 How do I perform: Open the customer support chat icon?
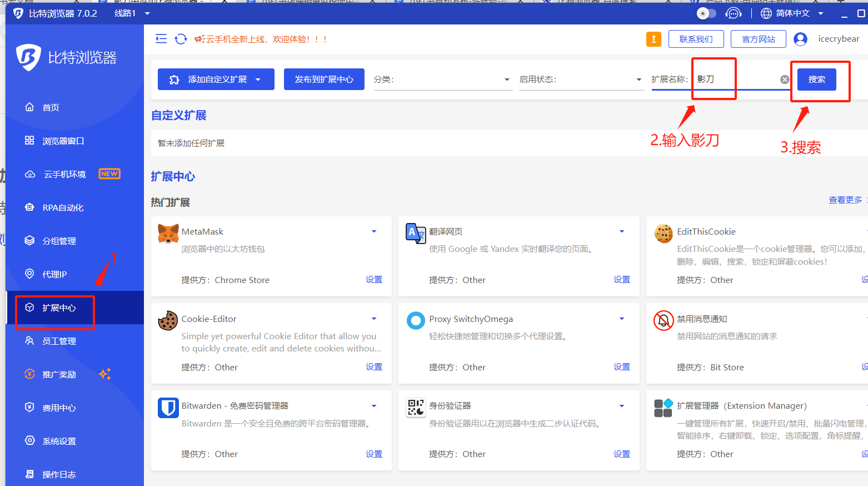point(734,13)
